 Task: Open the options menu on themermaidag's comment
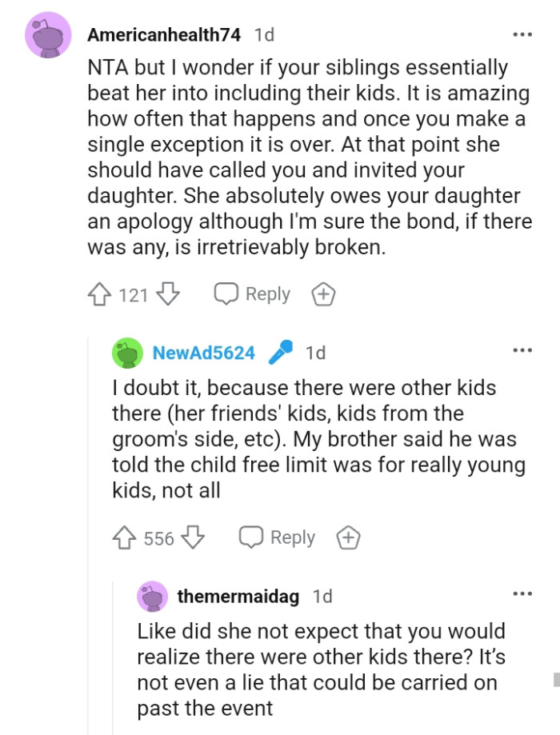pyautogui.click(x=523, y=593)
